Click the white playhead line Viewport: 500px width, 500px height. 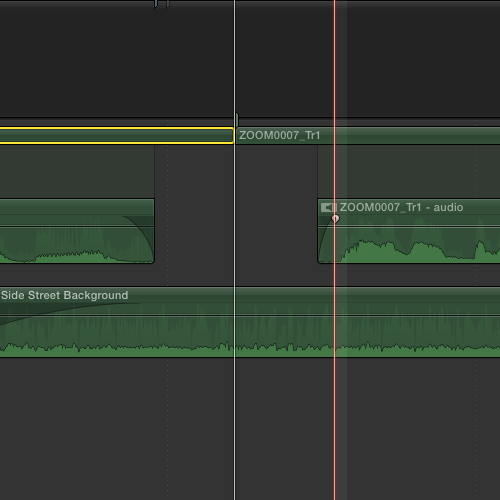coord(235,250)
